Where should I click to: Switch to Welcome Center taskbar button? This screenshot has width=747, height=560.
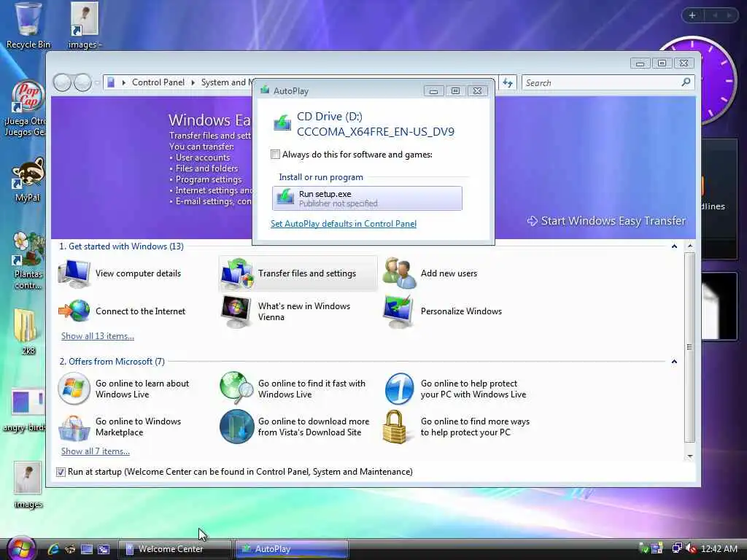pos(174,549)
